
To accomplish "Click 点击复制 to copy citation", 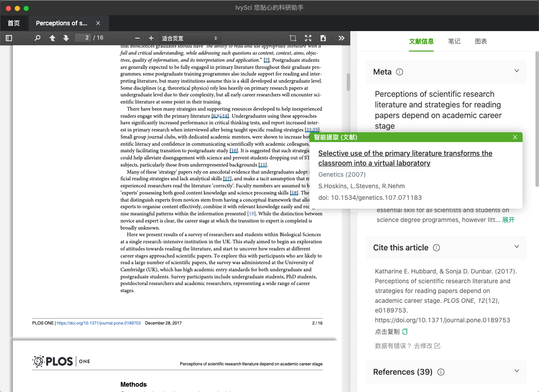I will point(387,332).
